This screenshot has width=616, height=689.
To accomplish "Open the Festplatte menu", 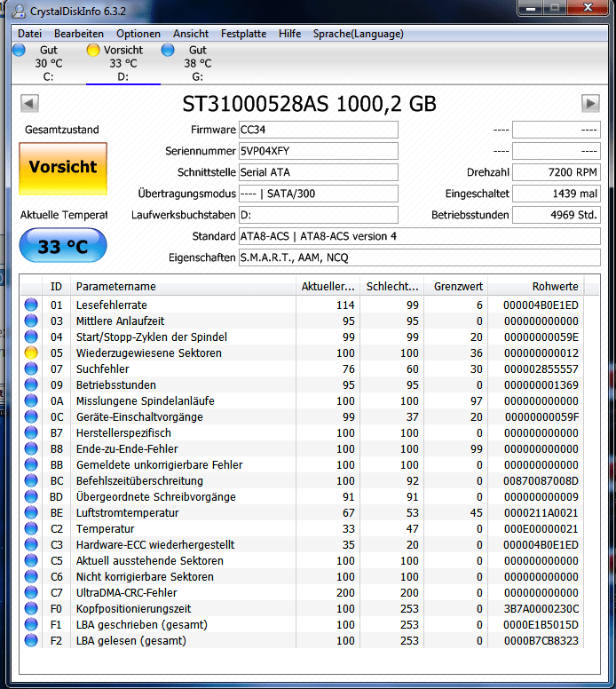I will (x=243, y=34).
